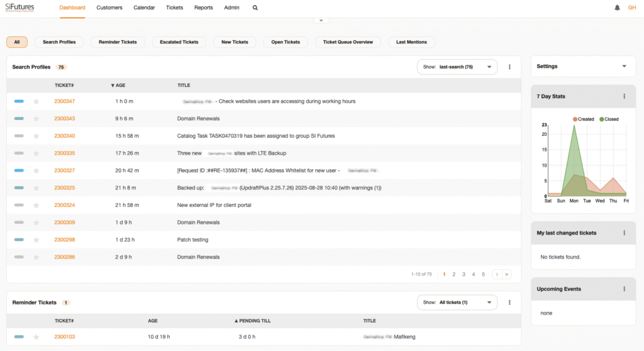Star ticket 2300347 as favorite
Viewport: 644px width, 351px height.
(36, 101)
